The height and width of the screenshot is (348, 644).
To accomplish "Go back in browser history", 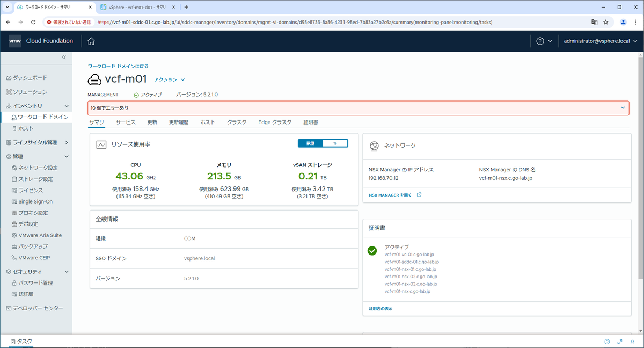I will click(9, 22).
